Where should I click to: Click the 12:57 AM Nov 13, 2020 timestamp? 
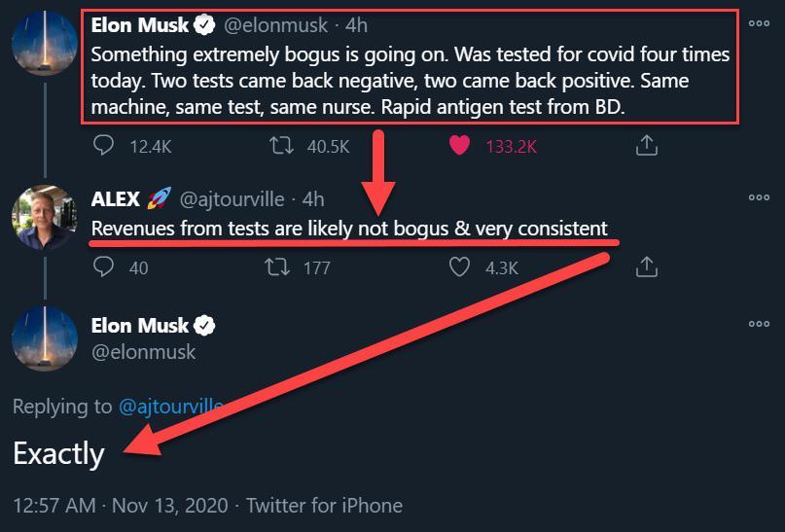pyautogui.click(x=121, y=506)
